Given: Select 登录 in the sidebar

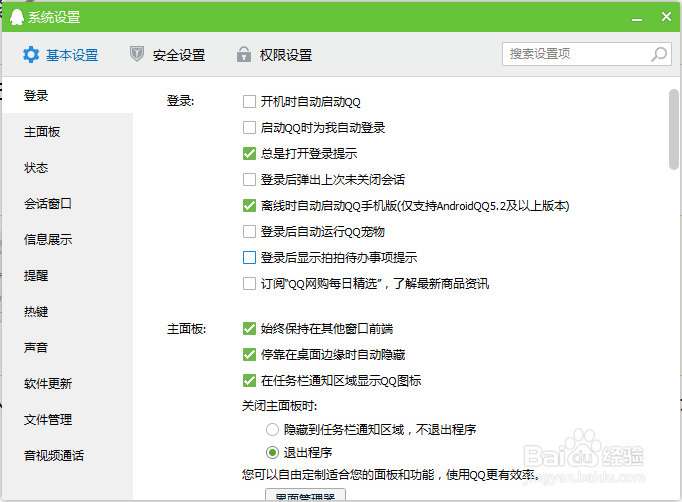Looking at the screenshot, I should (x=67, y=95).
